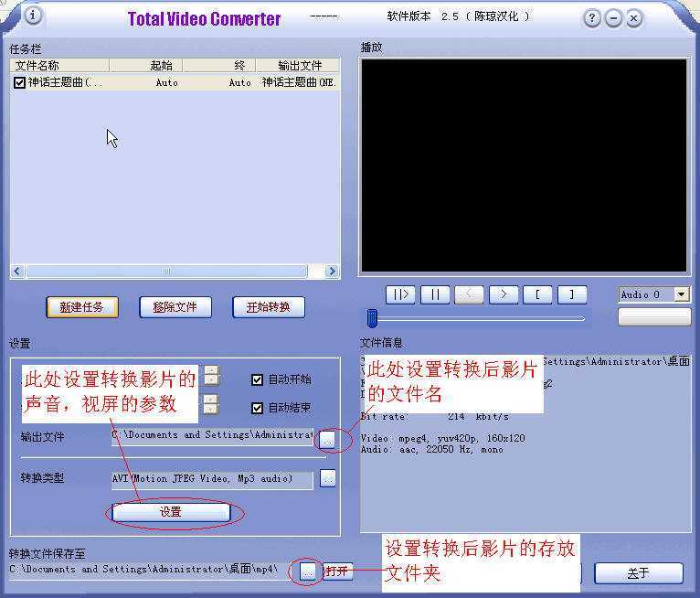Screen dimensions: 700x598
Task: Click the previous frame arrow button
Action: click(x=469, y=294)
